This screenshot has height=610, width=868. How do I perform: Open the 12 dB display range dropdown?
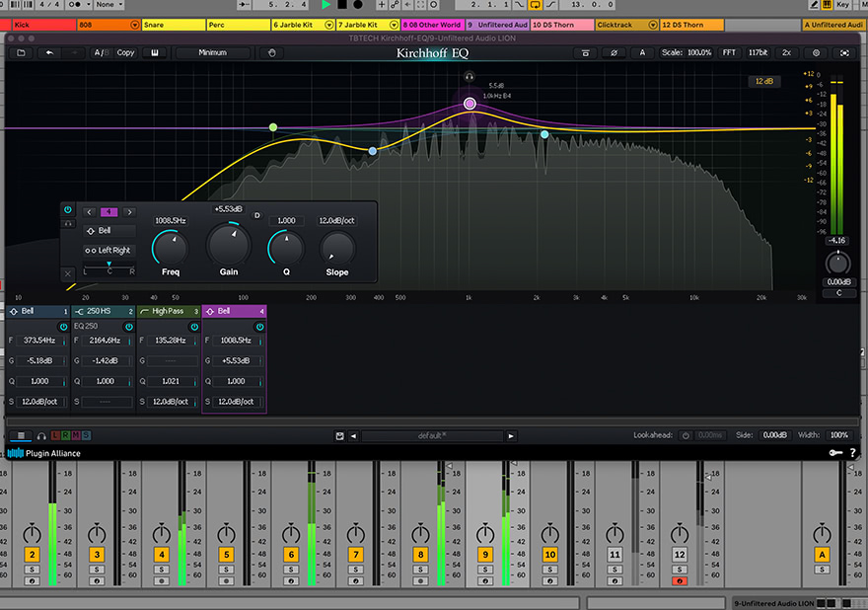coord(764,82)
